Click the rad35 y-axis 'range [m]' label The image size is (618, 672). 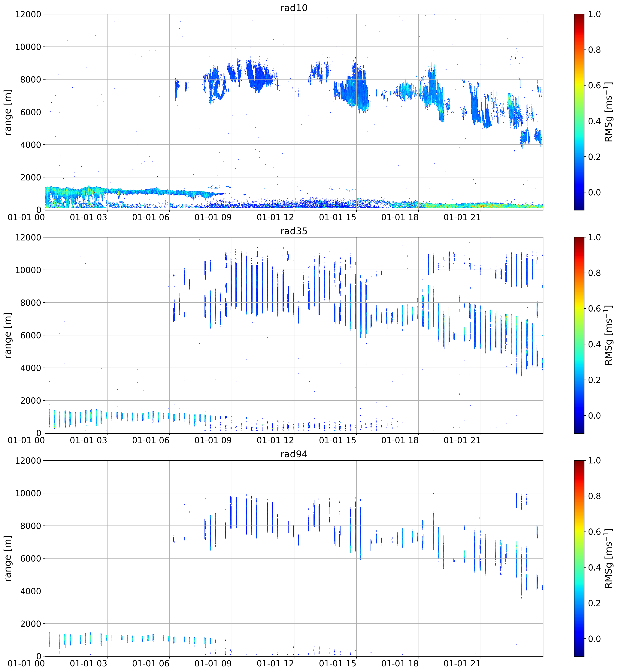tap(8, 335)
